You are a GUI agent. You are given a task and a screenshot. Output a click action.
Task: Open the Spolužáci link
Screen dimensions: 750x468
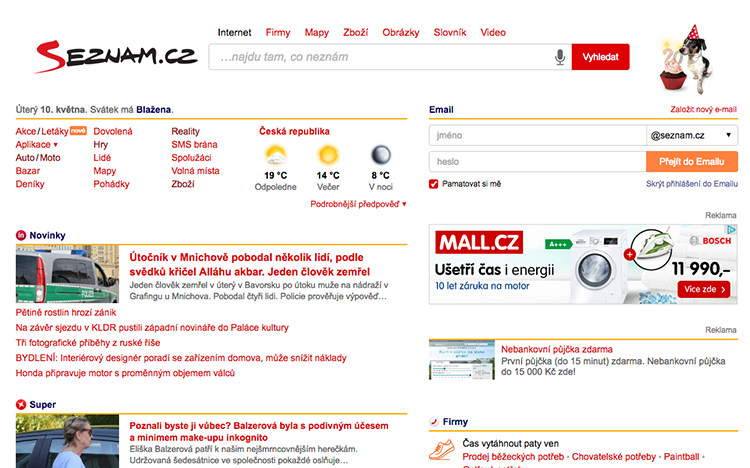click(x=191, y=157)
